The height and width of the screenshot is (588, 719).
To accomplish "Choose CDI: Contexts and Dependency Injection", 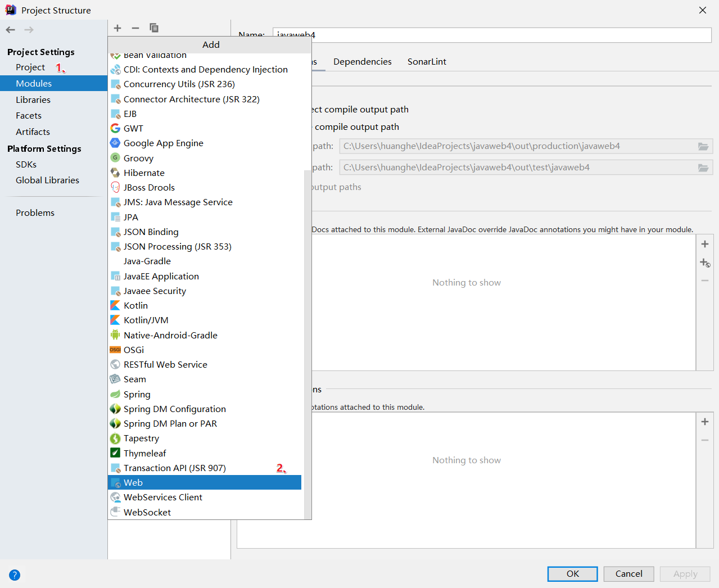I will coord(205,69).
